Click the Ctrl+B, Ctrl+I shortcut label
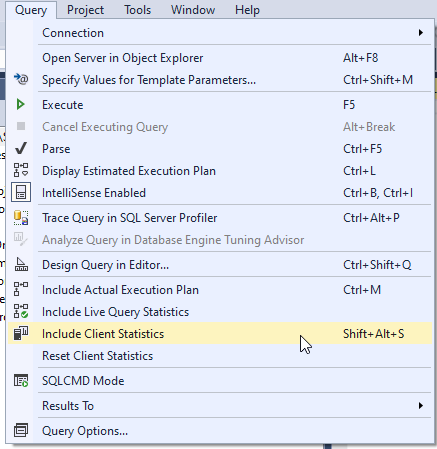437x449 pixels. [378, 193]
